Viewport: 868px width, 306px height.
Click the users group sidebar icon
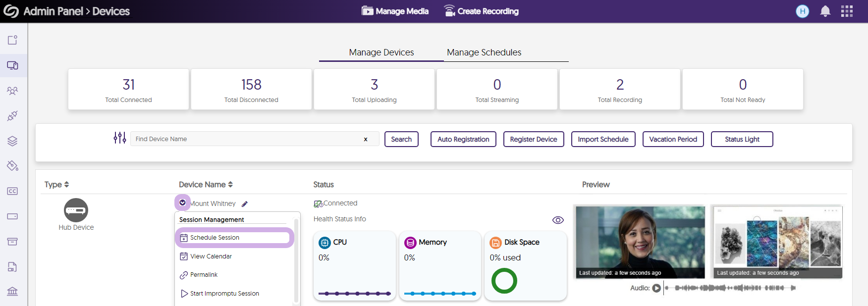[x=12, y=91]
